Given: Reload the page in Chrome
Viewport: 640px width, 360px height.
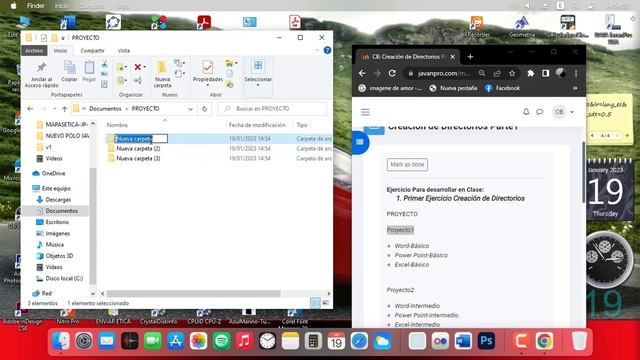Looking at the screenshot, I should 392,73.
